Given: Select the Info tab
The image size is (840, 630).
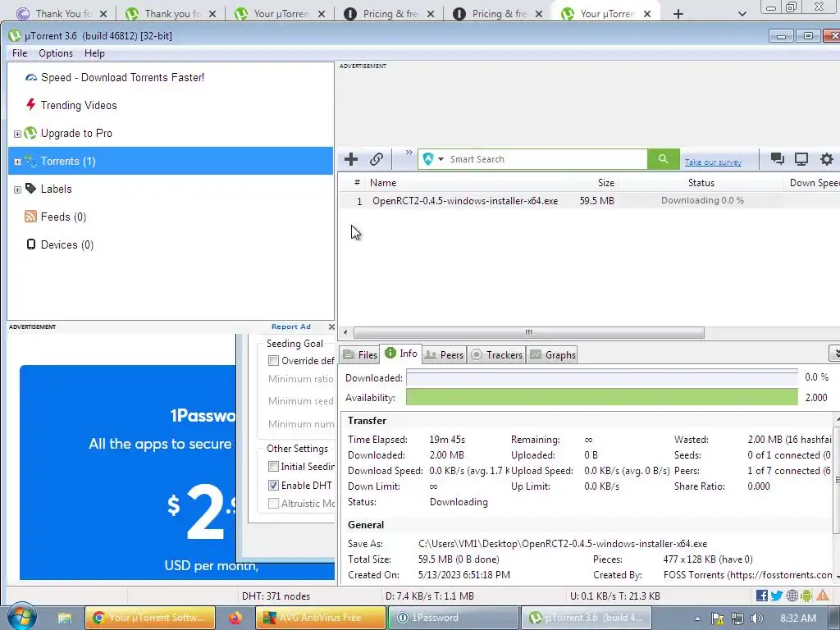Looking at the screenshot, I should 400,353.
